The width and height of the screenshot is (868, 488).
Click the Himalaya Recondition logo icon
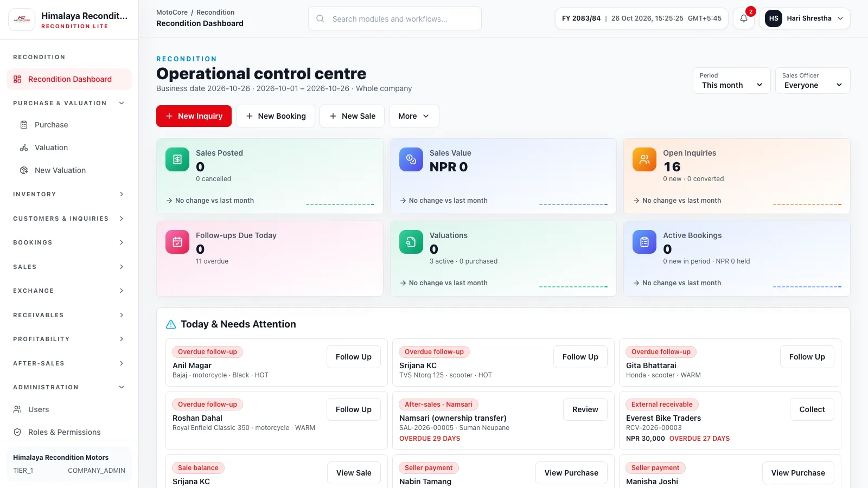22,19
